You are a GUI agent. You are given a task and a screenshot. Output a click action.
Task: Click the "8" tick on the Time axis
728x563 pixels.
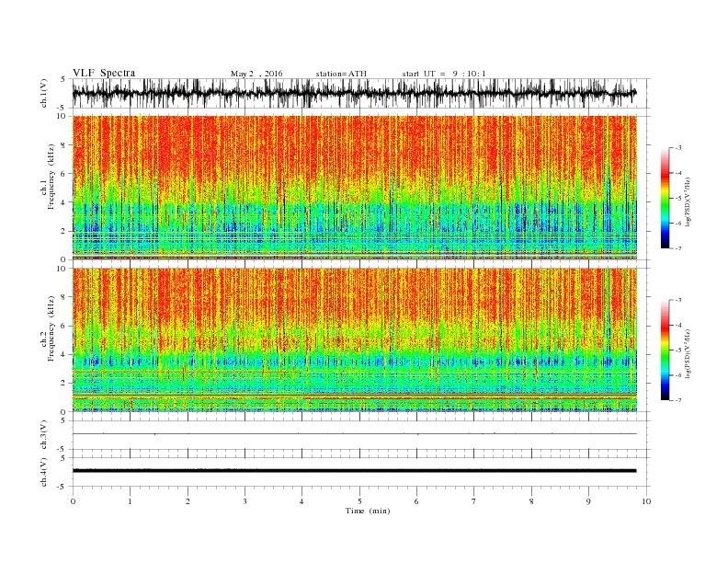click(x=531, y=501)
